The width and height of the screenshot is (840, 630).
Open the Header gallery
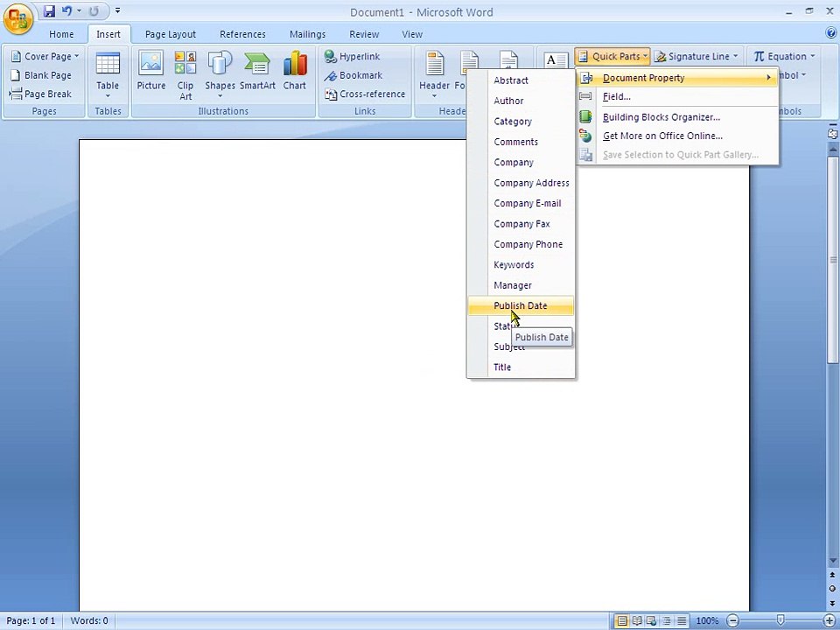click(435, 75)
